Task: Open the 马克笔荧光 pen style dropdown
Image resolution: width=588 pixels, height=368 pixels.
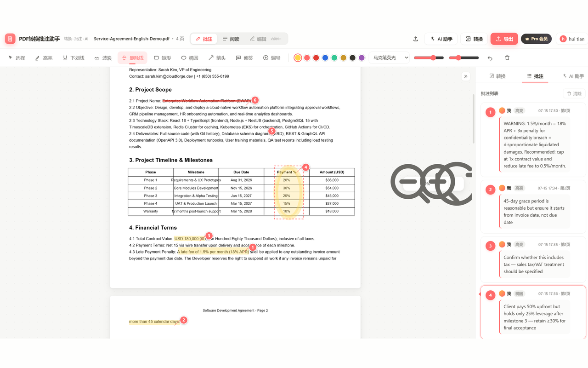Action: point(390,58)
